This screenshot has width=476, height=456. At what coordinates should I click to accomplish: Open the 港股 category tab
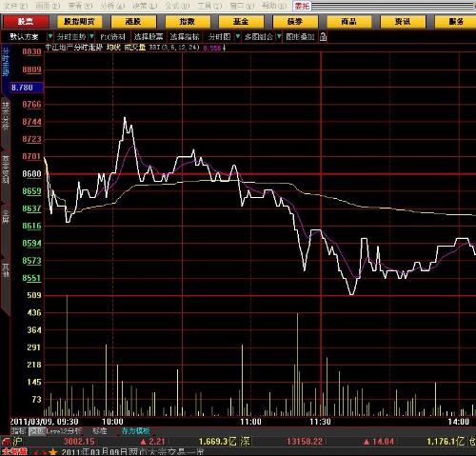tap(133, 22)
